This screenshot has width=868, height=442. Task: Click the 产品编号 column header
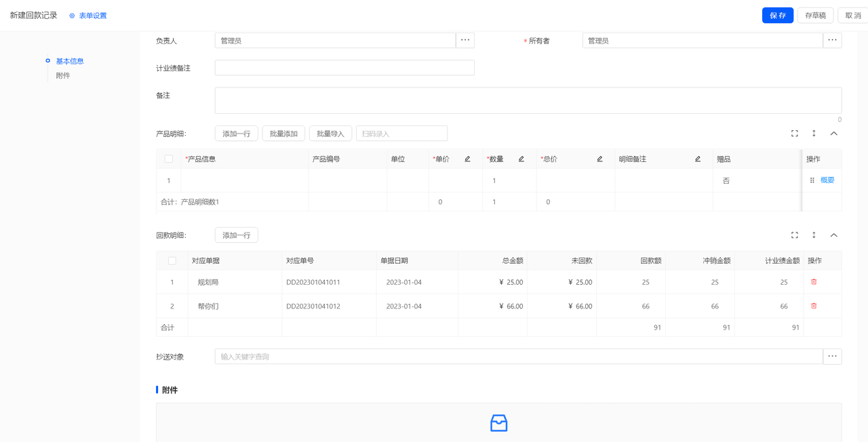[347, 159]
